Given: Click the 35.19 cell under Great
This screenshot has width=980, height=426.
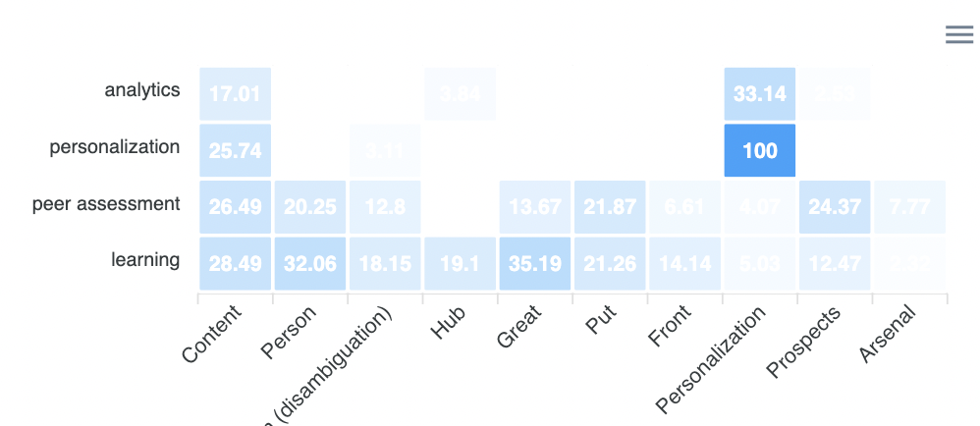Looking at the screenshot, I should 535,263.
